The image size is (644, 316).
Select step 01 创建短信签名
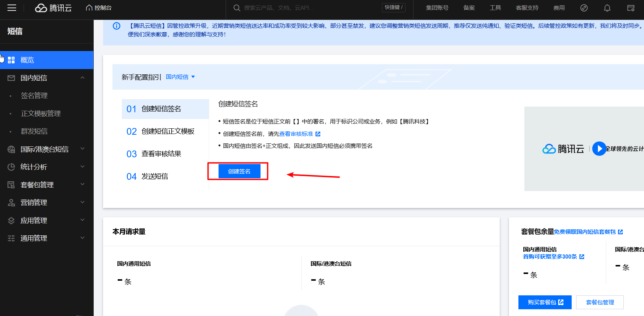pyautogui.click(x=165, y=109)
